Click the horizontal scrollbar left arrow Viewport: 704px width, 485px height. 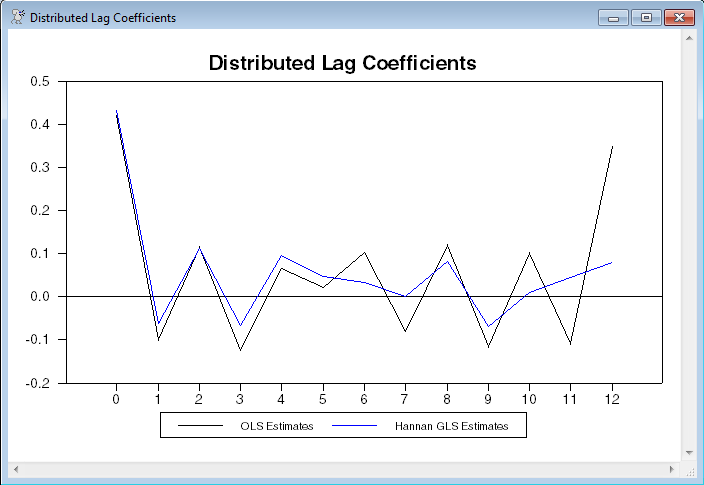point(16,468)
